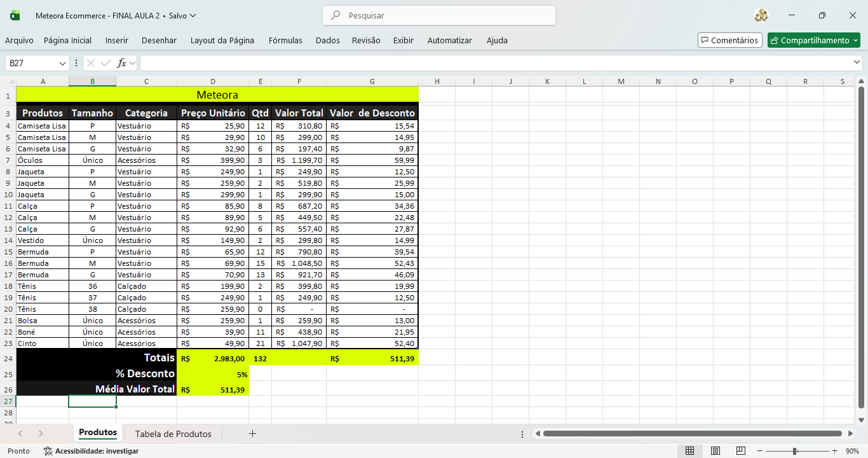Add a new sheet with plus icon
The width and height of the screenshot is (868, 458).
252,434
